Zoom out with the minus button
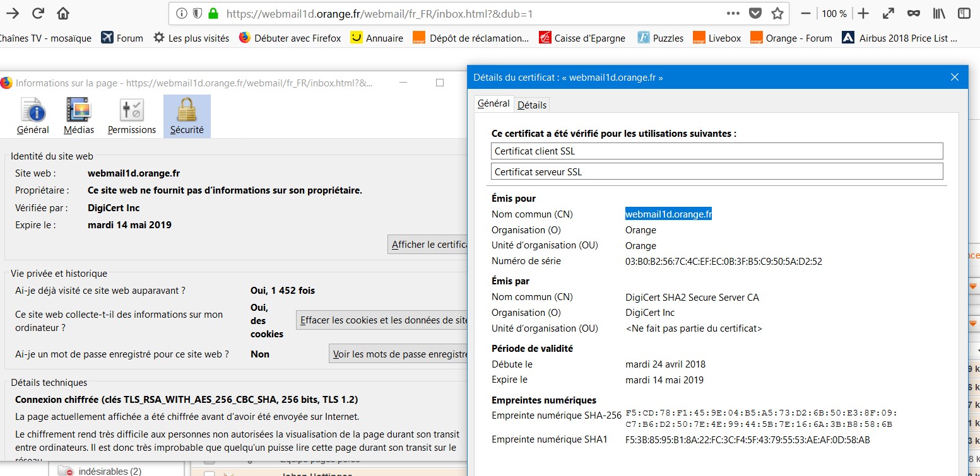The width and height of the screenshot is (980, 476). 805,13
